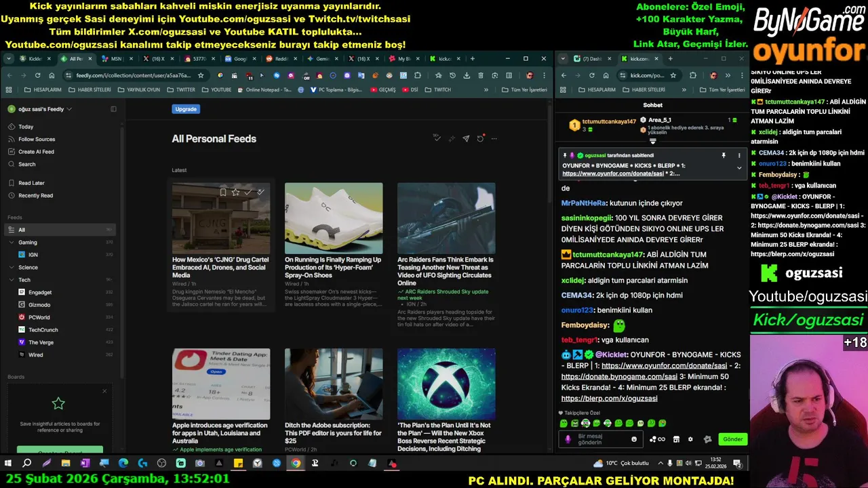
Task: Click the refresh feed icon in Feedly header
Action: click(480, 138)
